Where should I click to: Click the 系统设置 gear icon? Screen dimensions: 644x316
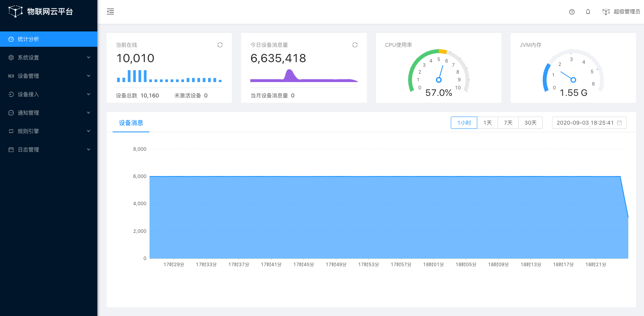click(11, 58)
